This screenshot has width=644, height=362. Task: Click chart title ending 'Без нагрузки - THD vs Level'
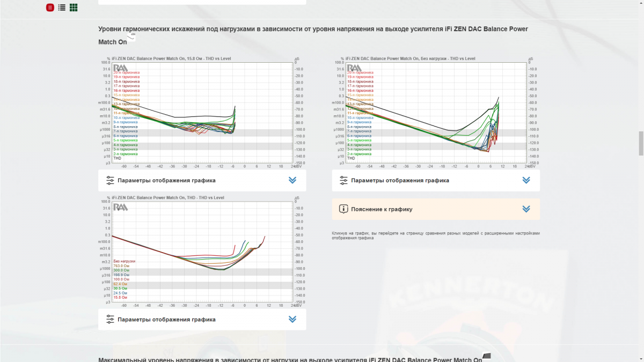point(411,58)
